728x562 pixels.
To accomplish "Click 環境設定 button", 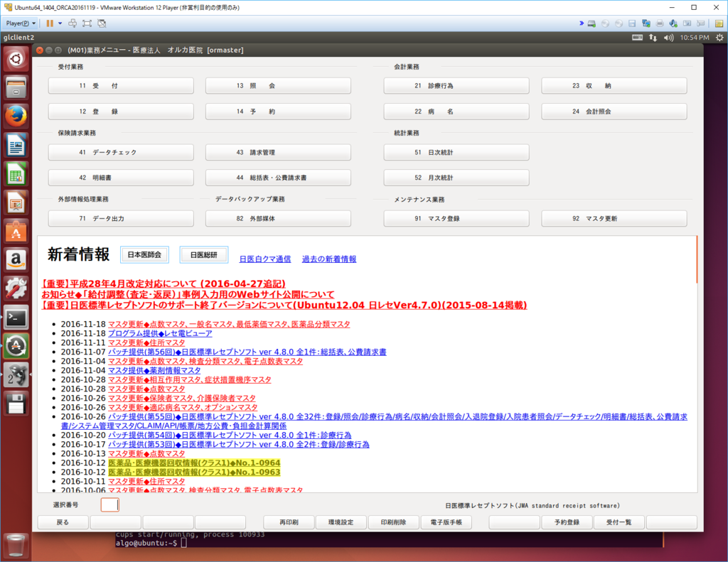I will pos(341,522).
